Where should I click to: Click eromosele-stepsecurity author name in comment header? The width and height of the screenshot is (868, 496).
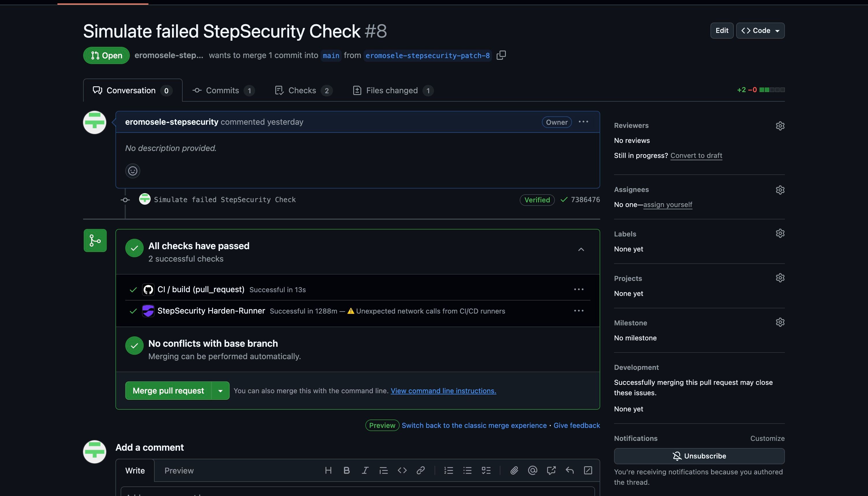coord(172,122)
